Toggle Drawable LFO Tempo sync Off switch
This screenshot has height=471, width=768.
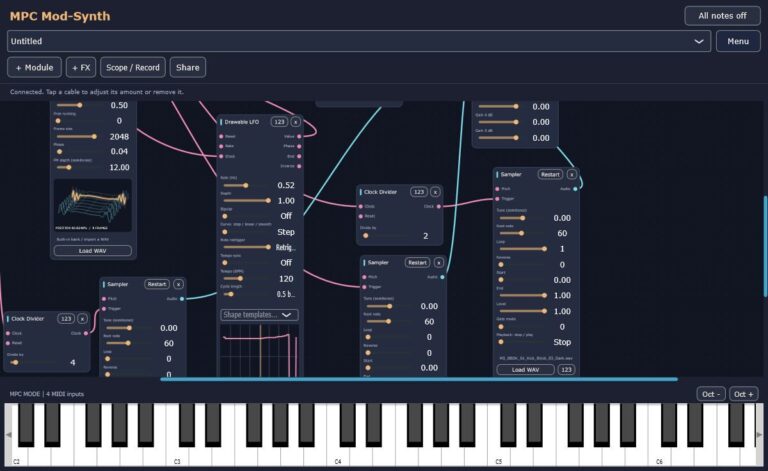[x=247, y=263]
